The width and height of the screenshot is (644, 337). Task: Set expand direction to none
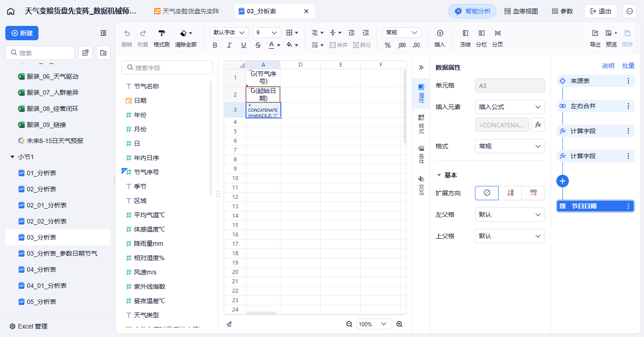pos(487,193)
